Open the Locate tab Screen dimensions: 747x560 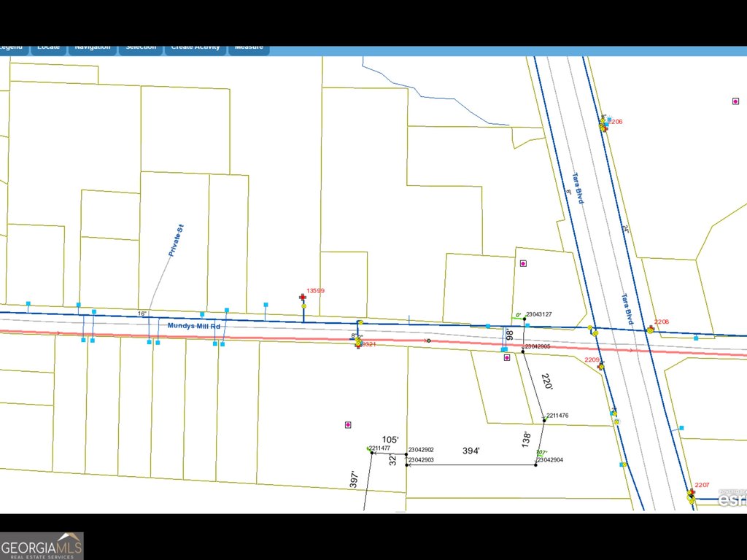click(x=48, y=48)
